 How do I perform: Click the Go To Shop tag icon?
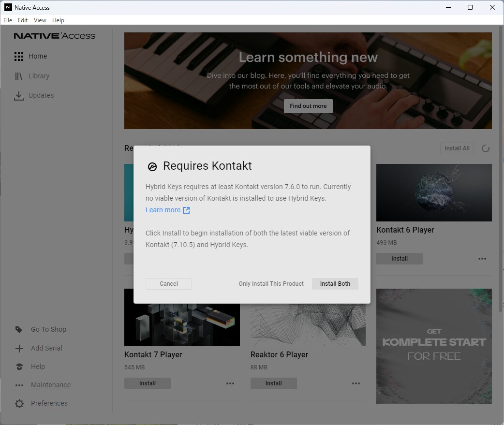tap(19, 330)
